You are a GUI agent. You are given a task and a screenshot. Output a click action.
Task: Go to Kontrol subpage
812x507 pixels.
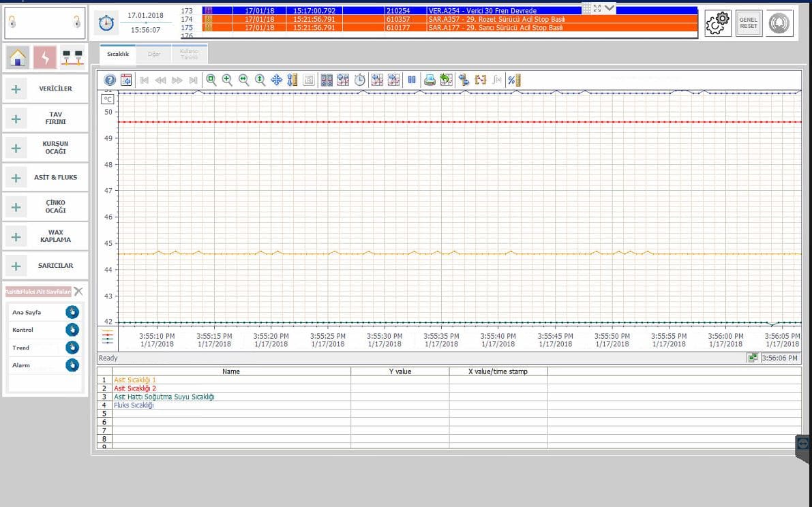[x=72, y=330]
